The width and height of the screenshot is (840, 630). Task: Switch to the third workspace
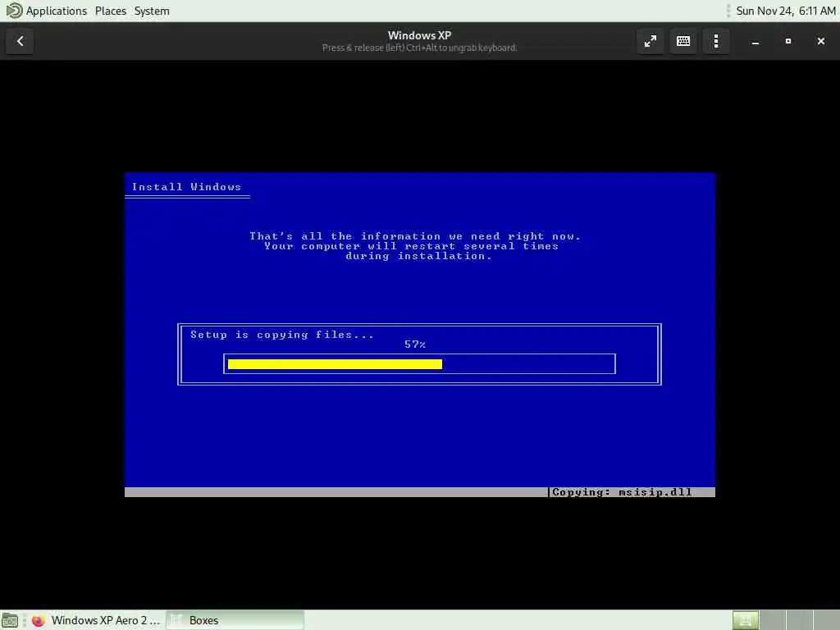click(x=799, y=620)
